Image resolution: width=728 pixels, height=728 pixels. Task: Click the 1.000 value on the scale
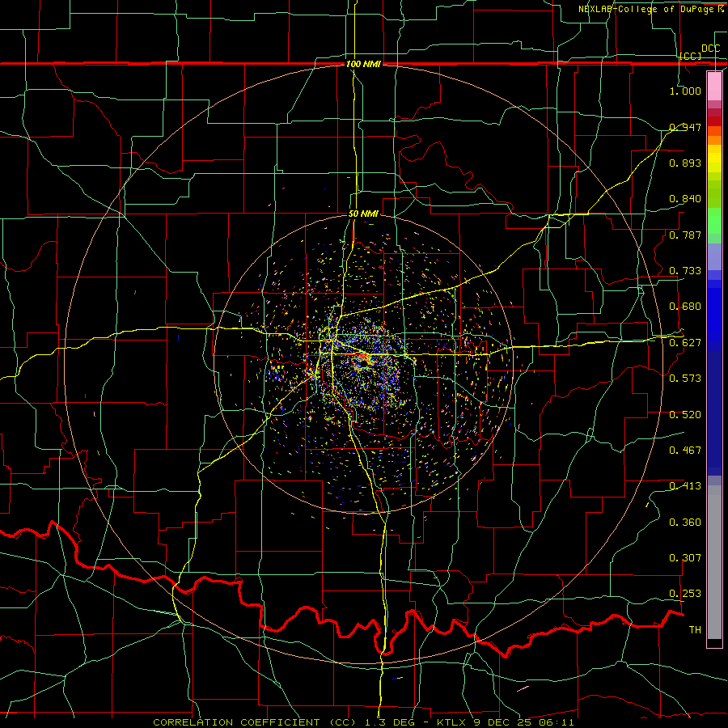(685, 91)
